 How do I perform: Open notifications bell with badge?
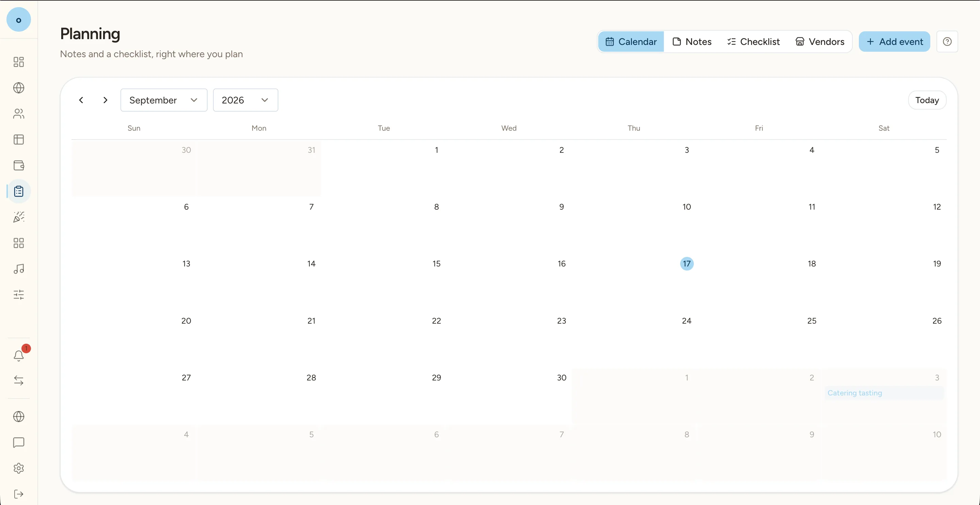[19, 356]
